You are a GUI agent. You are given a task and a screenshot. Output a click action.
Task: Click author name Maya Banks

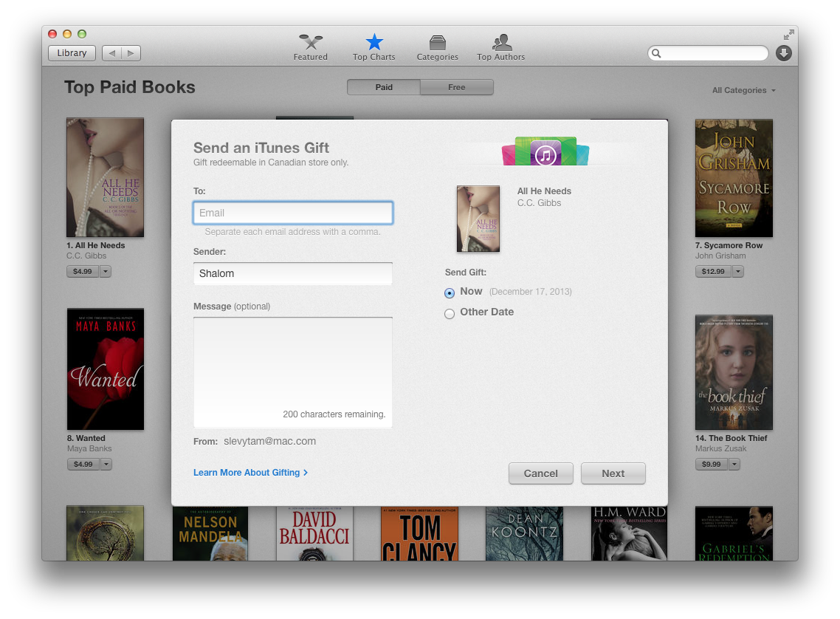point(89,448)
